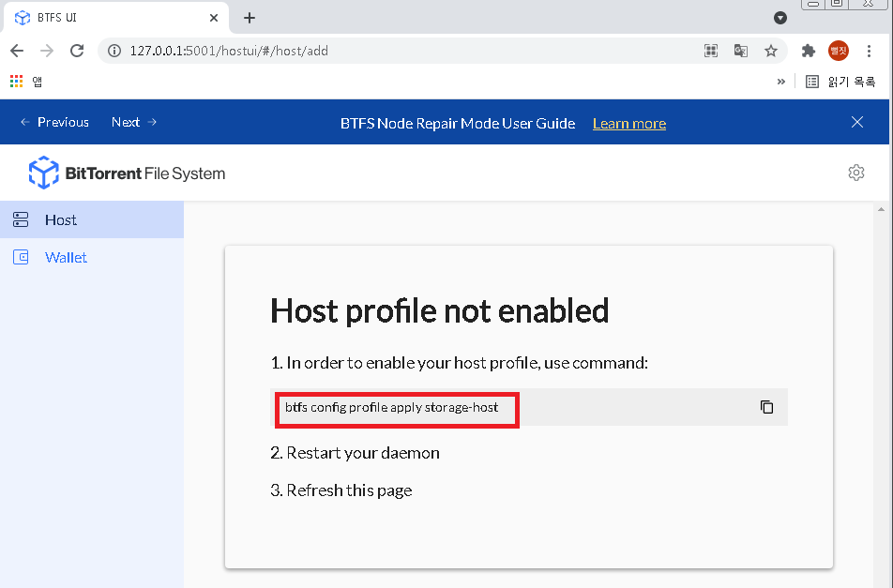
Task: Open BTFS settings gear icon
Action: click(x=856, y=173)
